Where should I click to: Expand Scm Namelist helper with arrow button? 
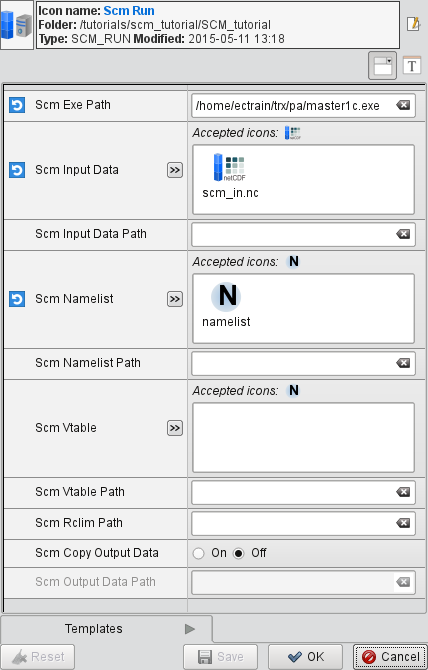[175, 299]
